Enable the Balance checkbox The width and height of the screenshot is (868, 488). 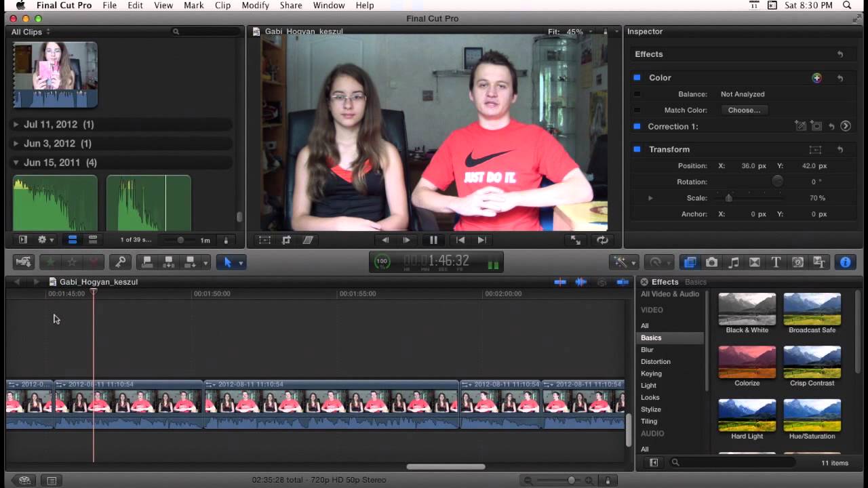tap(637, 94)
